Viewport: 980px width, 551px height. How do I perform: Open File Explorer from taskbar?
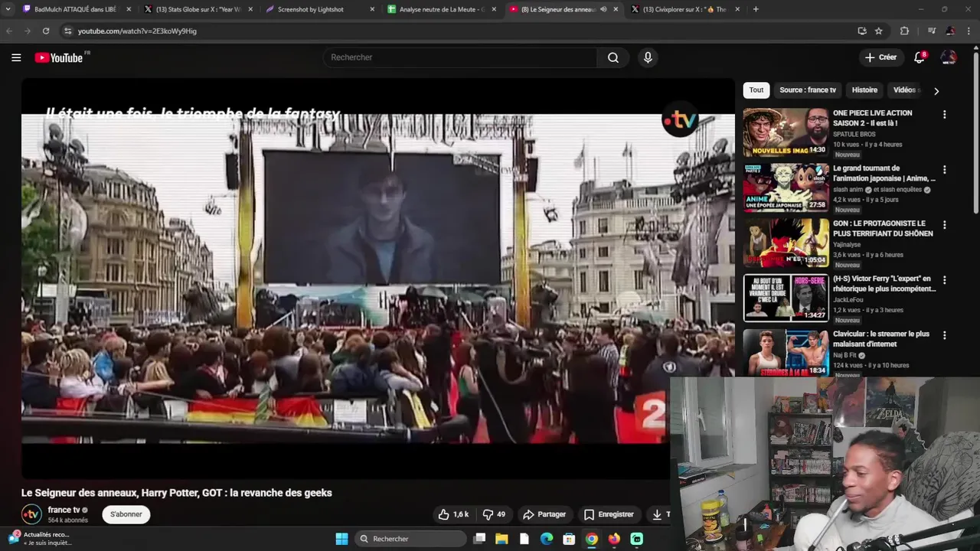(501, 539)
